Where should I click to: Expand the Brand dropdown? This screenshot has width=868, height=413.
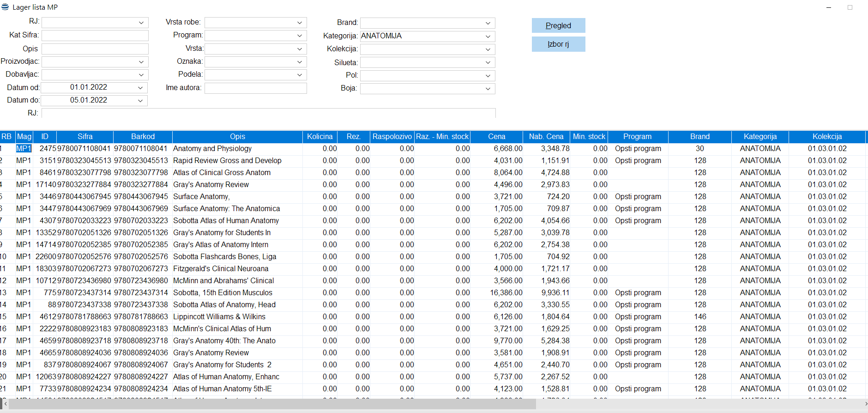(x=488, y=23)
